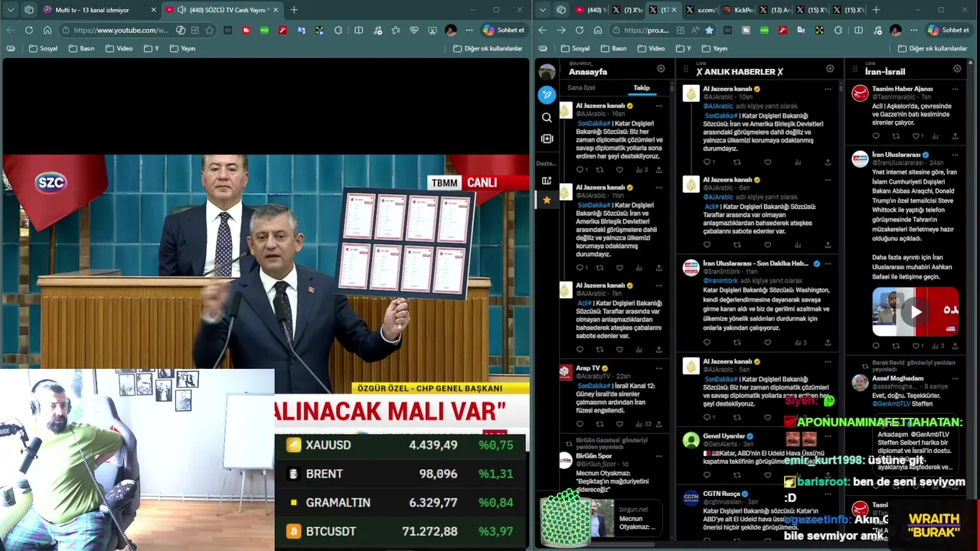This screenshot has width=980, height=551.
Task: Open İran-İsrail column settings gear
Action: (x=957, y=69)
